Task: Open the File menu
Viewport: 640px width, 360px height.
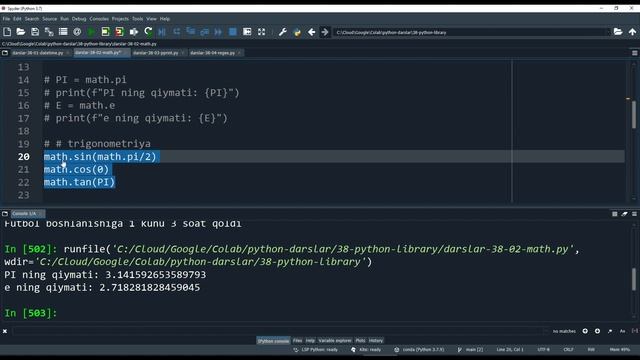Action: 6,19
